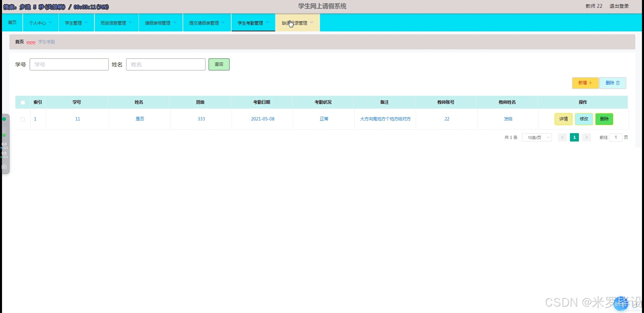Click the 学号 column header

pyautogui.click(x=77, y=102)
